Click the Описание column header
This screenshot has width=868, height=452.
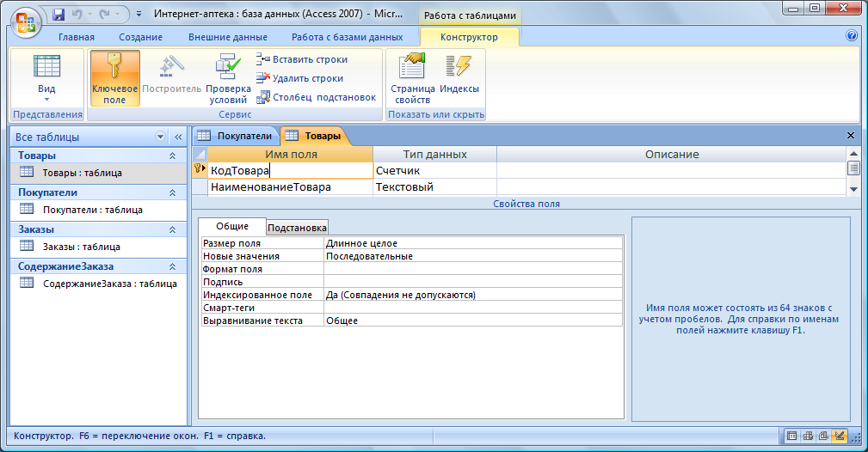(672, 155)
